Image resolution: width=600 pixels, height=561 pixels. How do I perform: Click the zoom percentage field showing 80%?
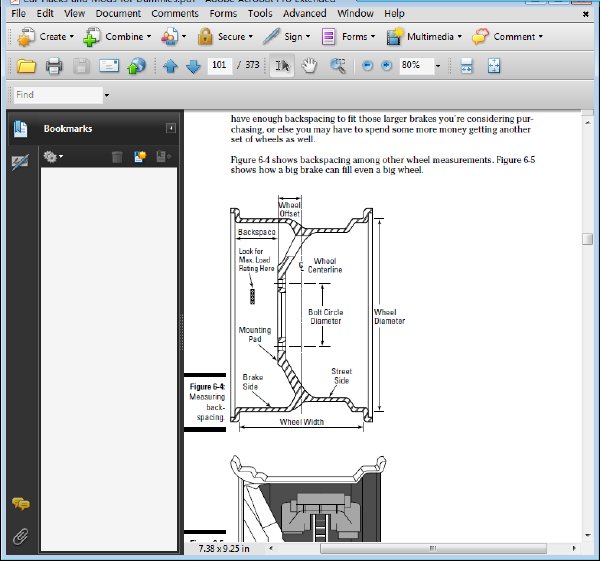416,65
